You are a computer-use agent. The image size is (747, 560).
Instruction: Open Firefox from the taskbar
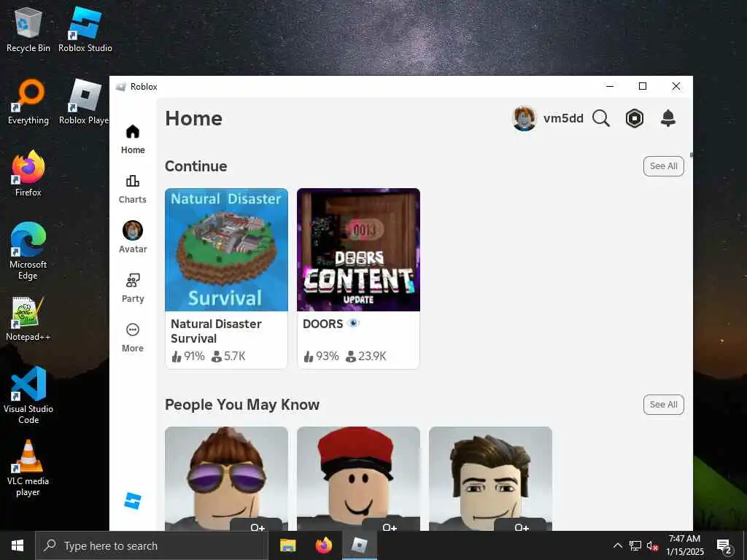point(324,545)
